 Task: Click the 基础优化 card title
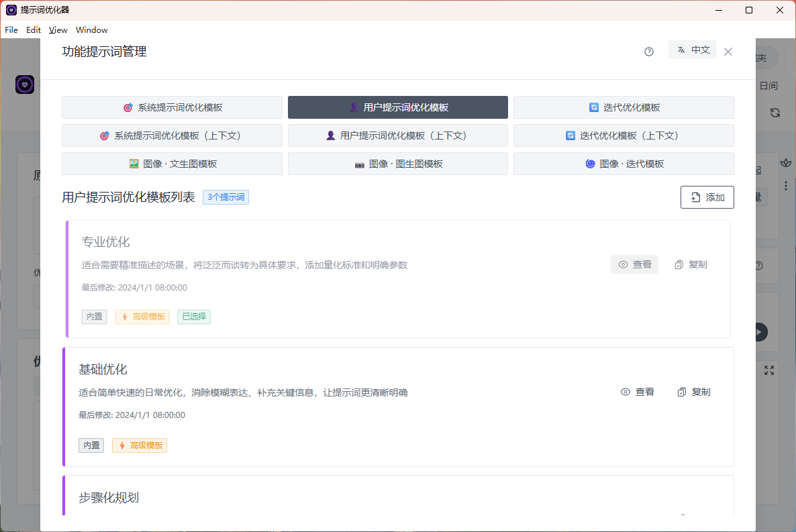(x=103, y=369)
